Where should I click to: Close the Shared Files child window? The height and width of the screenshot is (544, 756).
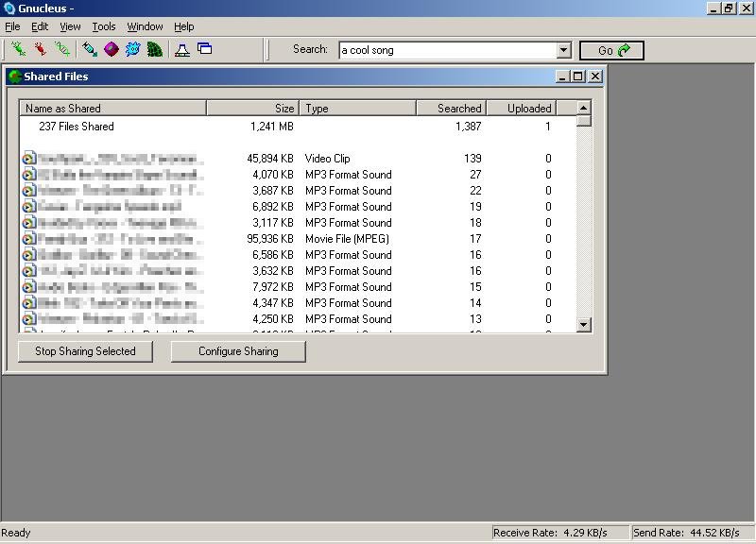point(595,76)
